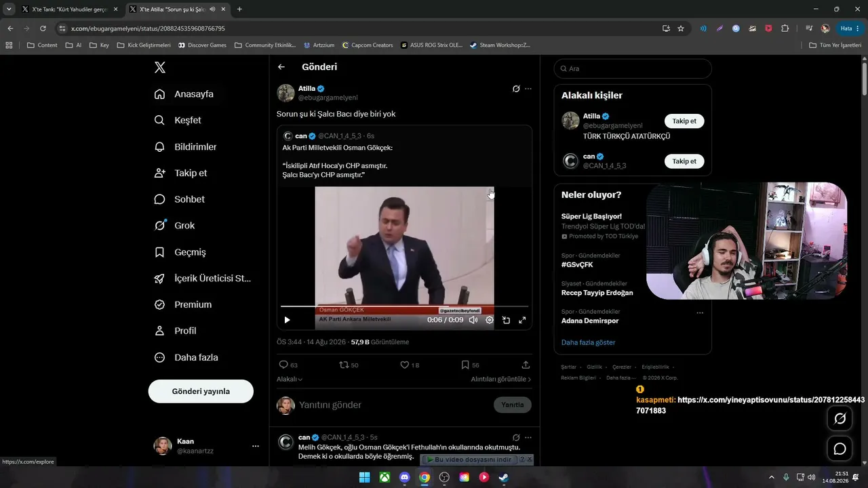This screenshot has height=488, width=868.
Task: Click the Yanıtla button
Action: [513, 405]
